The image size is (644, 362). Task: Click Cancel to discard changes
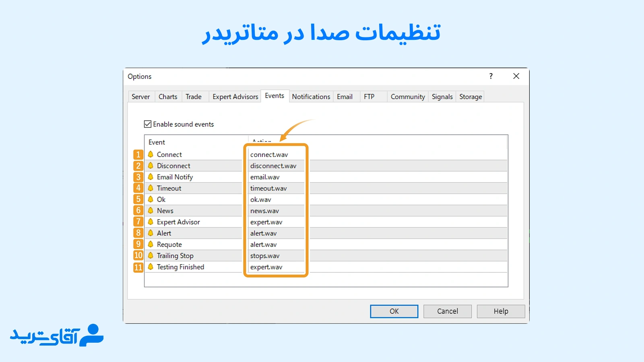tap(447, 311)
